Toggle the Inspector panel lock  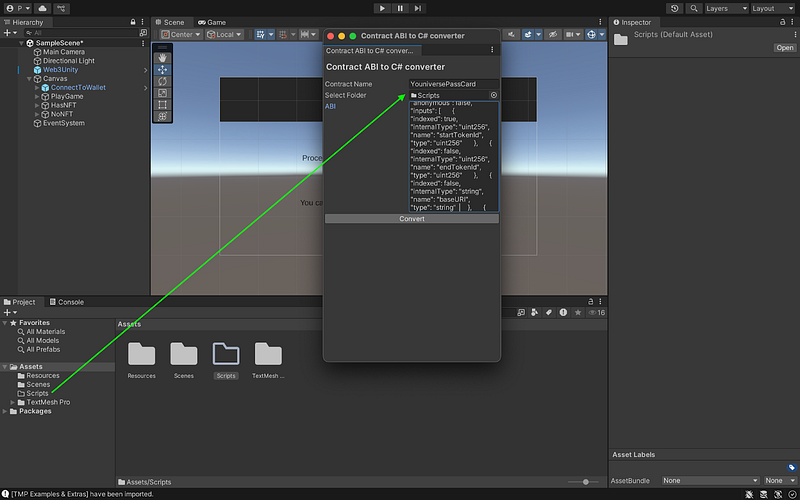783,22
